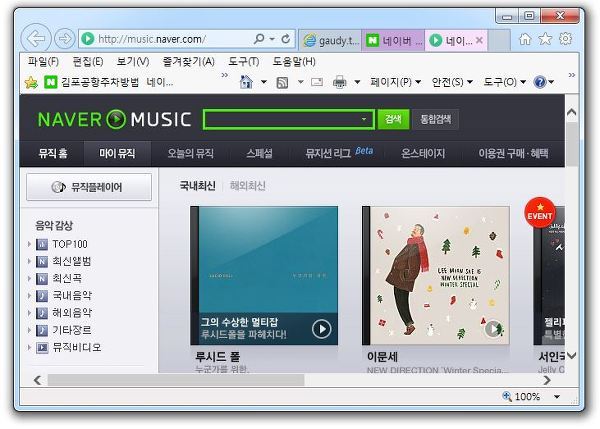This screenshot has height=429, width=600.
Task: Launch the 뮤직플레이어 button
Action: pyautogui.click(x=89, y=187)
